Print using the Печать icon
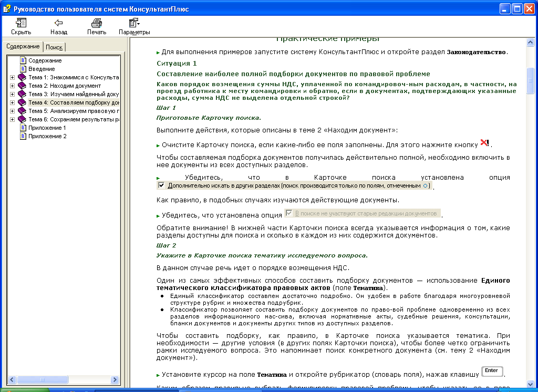The height and width of the screenshot is (392, 538). [x=97, y=23]
